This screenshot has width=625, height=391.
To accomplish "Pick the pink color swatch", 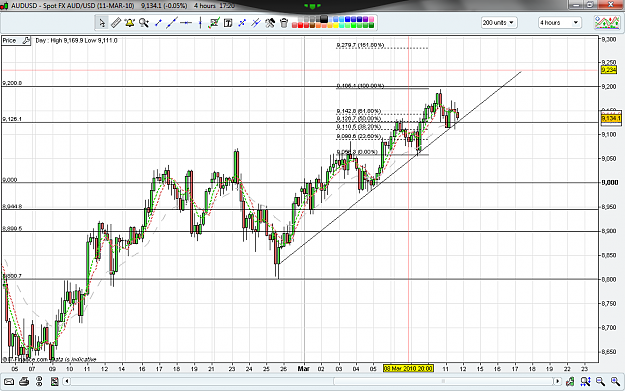I will (371, 19).
